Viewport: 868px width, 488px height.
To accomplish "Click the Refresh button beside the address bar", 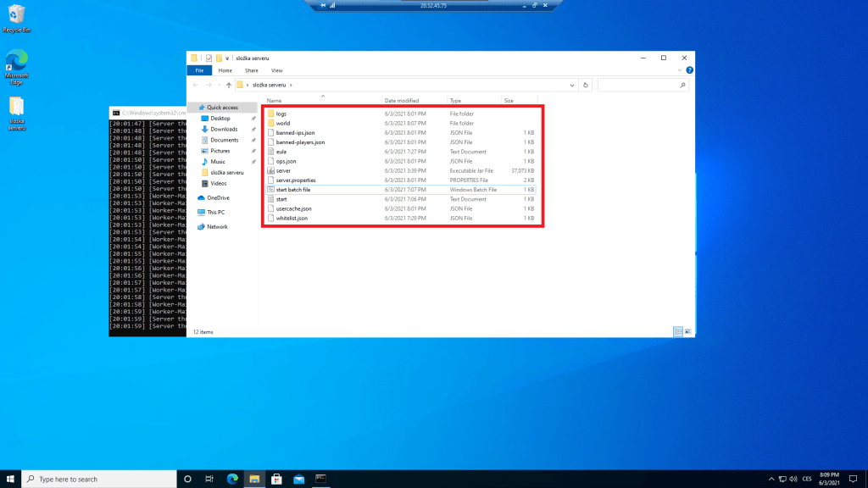I will point(586,86).
